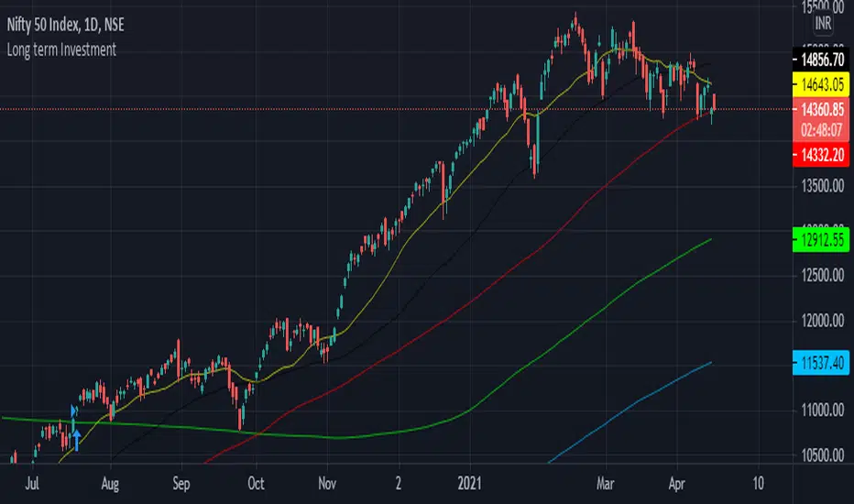The image size is (854, 504).
Task: Click the bar countdown timer 02:48:07
Action: point(821,130)
